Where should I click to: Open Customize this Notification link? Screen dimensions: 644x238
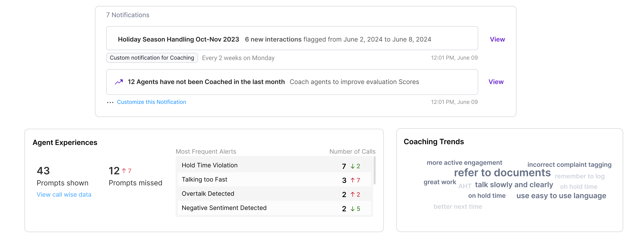click(x=151, y=102)
